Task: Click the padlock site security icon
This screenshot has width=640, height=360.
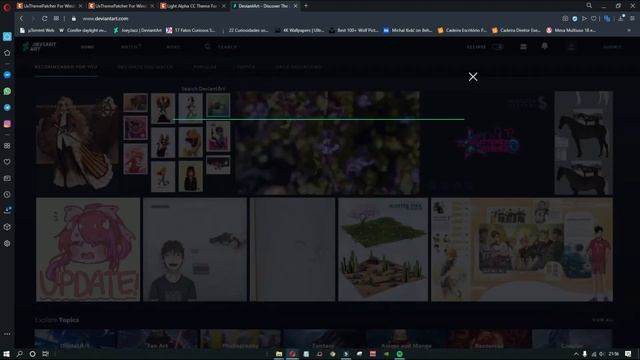Action: [x=74, y=18]
